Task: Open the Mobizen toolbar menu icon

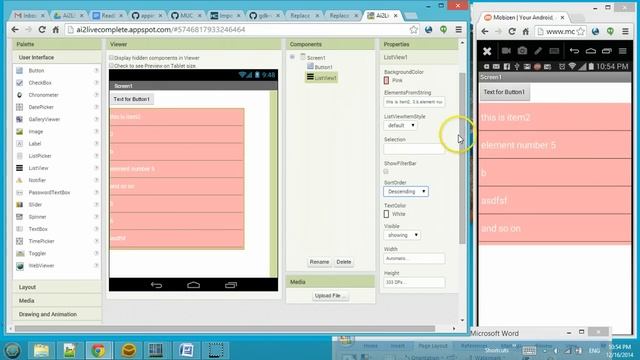Action: [622, 51]
